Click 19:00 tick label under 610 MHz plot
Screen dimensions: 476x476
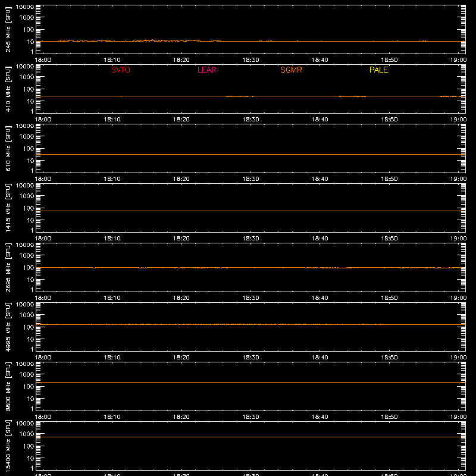(458, 179)
